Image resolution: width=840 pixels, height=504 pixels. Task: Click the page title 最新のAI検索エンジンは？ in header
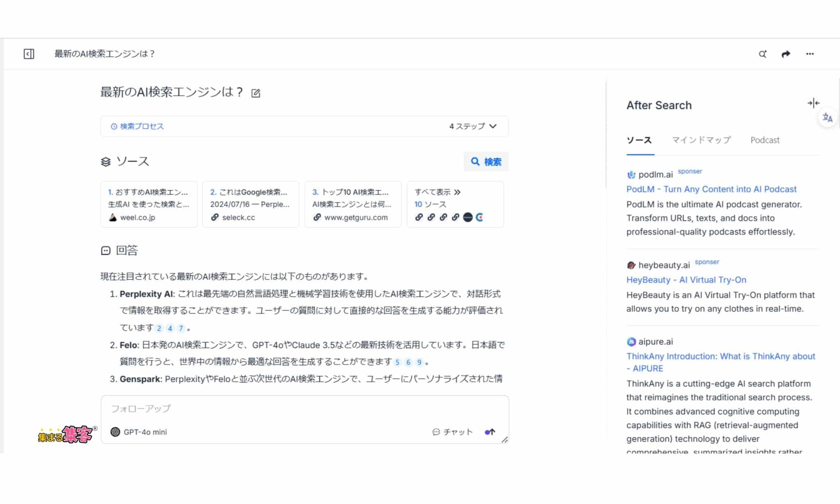click(105, 54)
